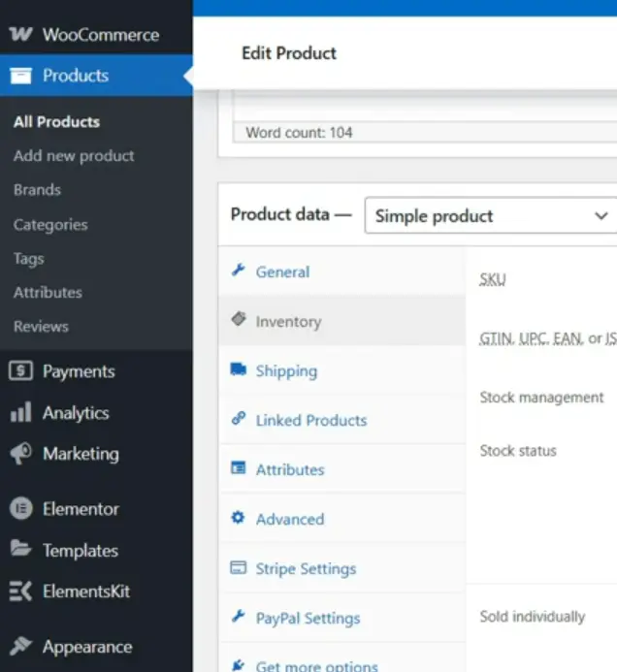Select Add new product link
This screenshot has height=672, width=617.
click(x=74, y=156)
